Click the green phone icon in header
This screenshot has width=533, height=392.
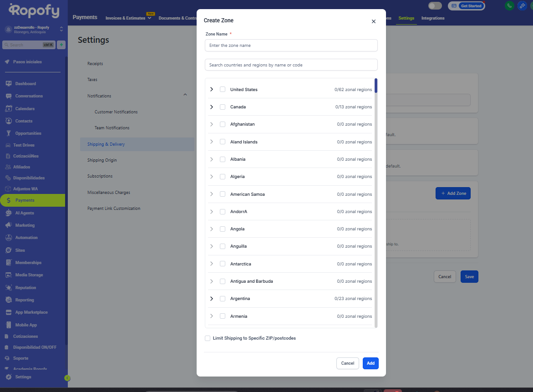click(x=509, y=6)
